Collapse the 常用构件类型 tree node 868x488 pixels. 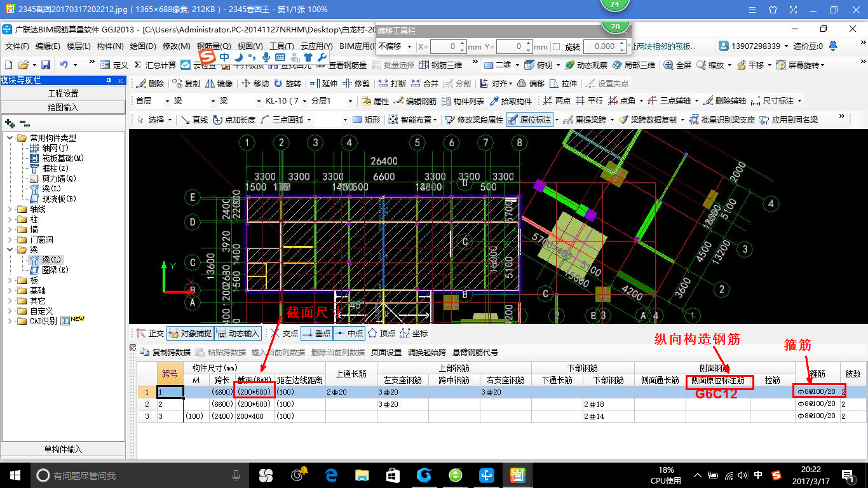click(10, 138)
